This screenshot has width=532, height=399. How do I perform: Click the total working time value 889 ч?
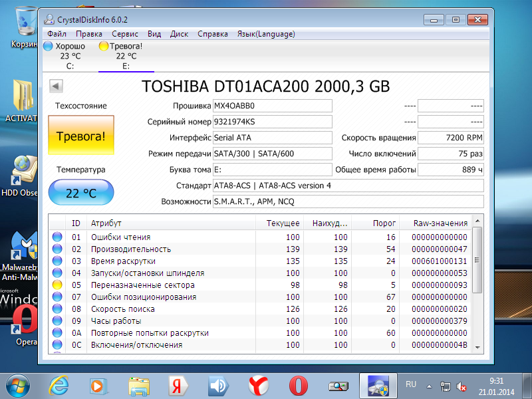coord(451,170)
